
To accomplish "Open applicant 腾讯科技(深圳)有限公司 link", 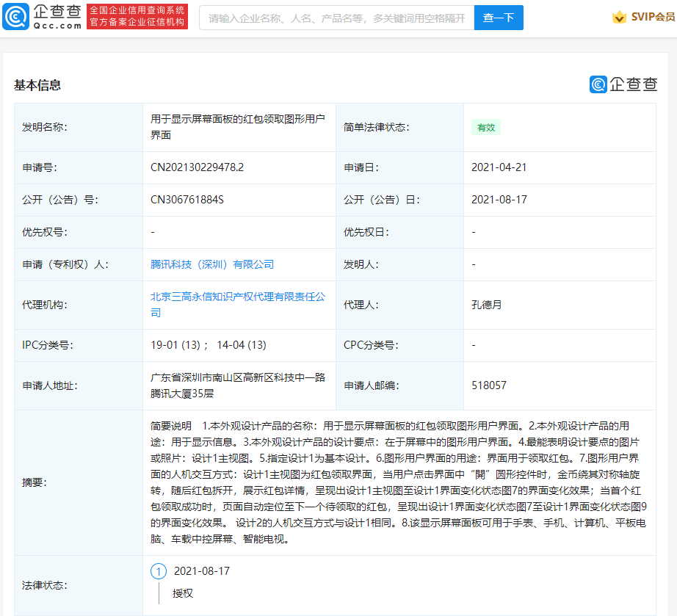I will [212, 264].
